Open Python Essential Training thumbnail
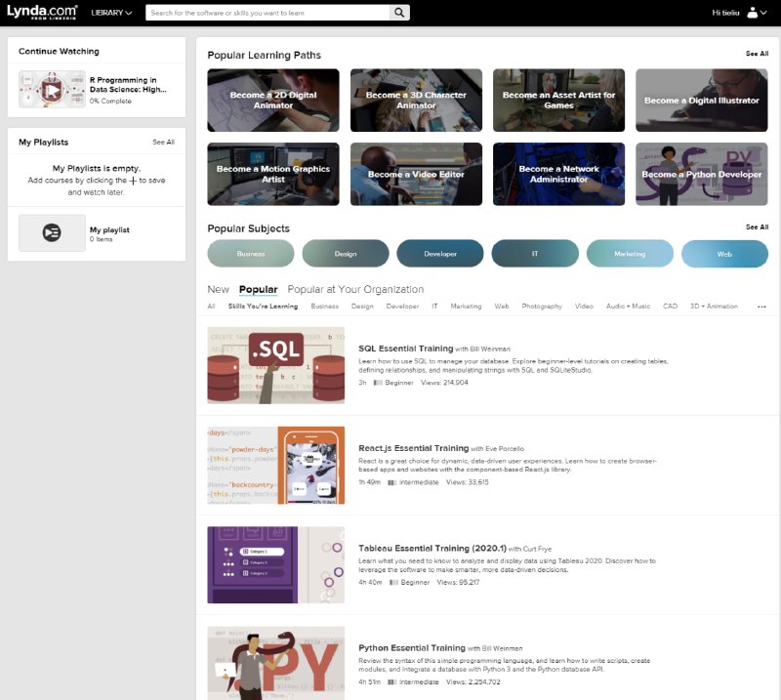The image size is (781, 700). tap(276, 663)
